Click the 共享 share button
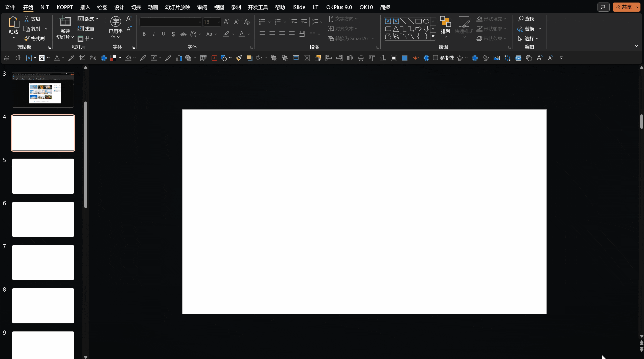 tap(624, 7)
